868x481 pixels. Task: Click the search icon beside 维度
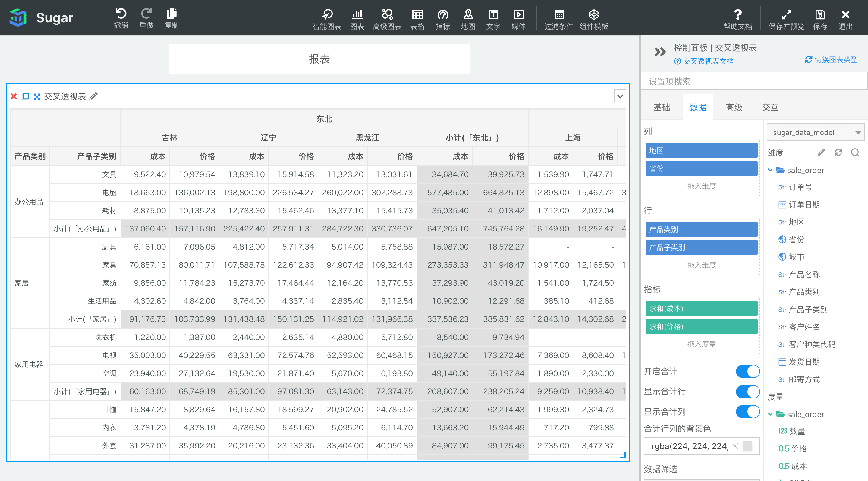(855, 152)
